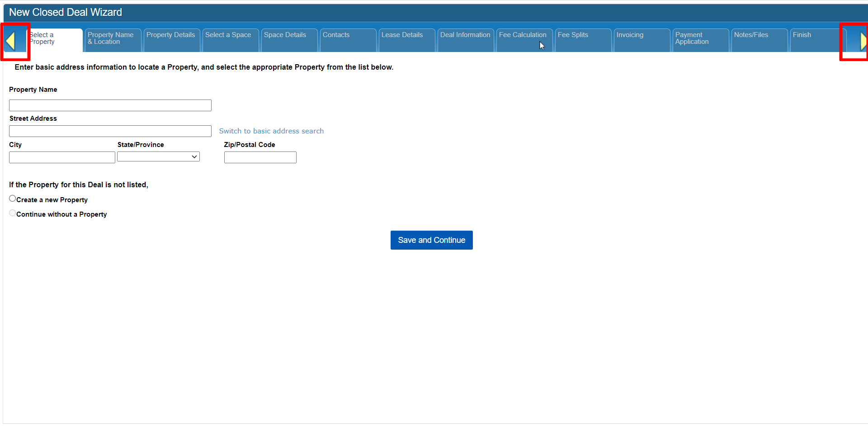This screenshot has height=426, width=868.
Task: Switch to the Property Details tab
Action: tap(171, 39)
